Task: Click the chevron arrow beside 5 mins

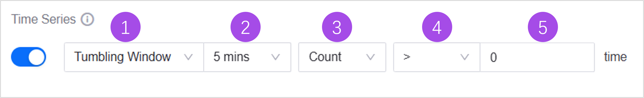Action: coord(276,57)
